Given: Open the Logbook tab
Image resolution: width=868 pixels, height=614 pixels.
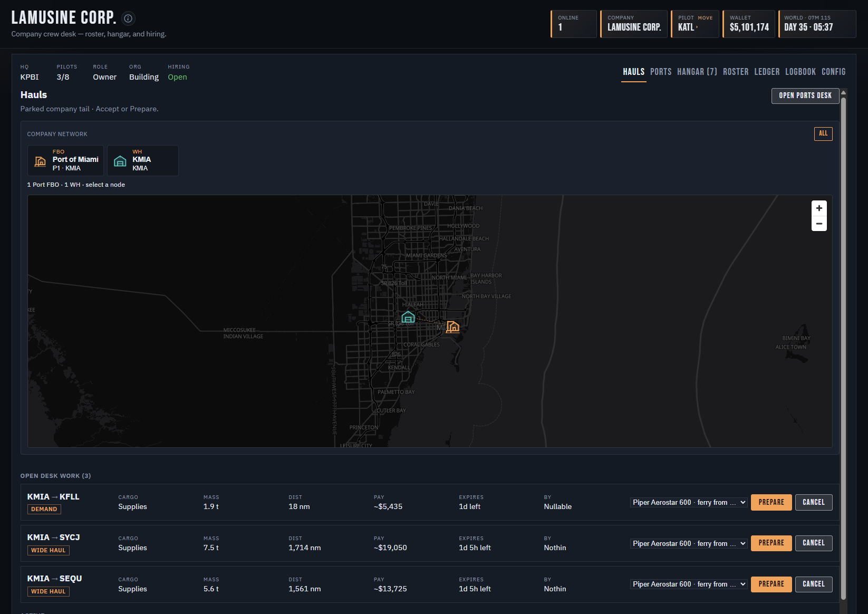Looking at the screenshot, I should [801, 72].
